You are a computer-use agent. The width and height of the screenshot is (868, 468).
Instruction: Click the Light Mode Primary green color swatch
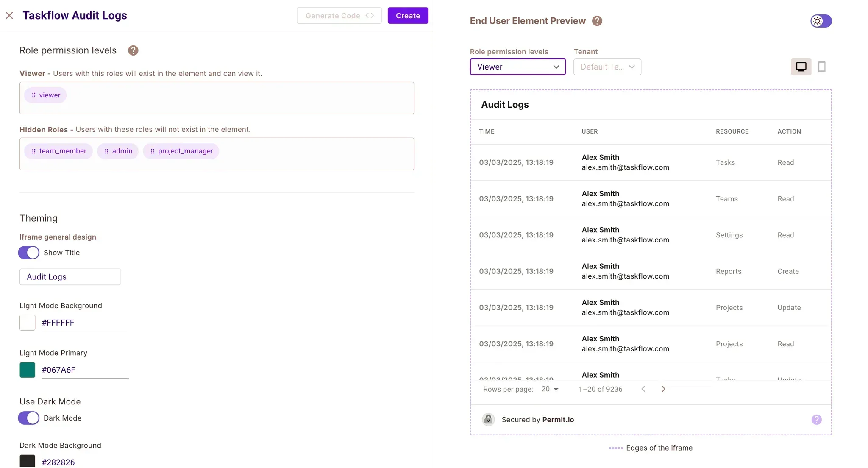[28, 370]
